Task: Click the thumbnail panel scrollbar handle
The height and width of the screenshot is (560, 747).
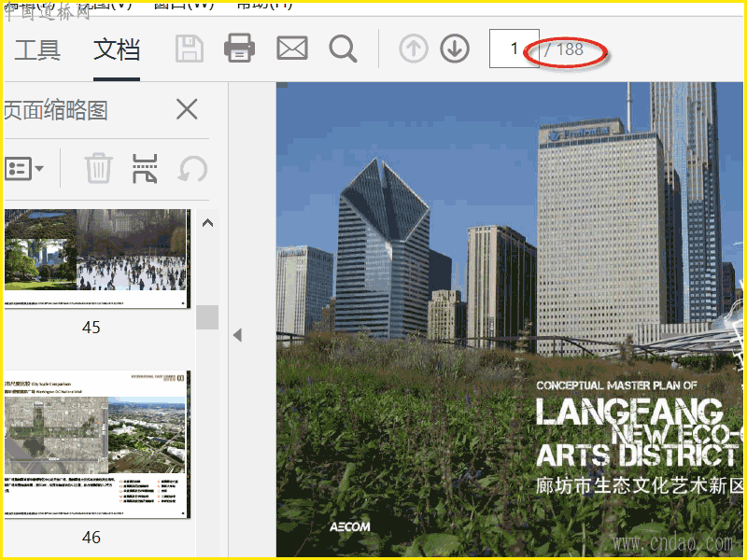Action: point(207,317)
